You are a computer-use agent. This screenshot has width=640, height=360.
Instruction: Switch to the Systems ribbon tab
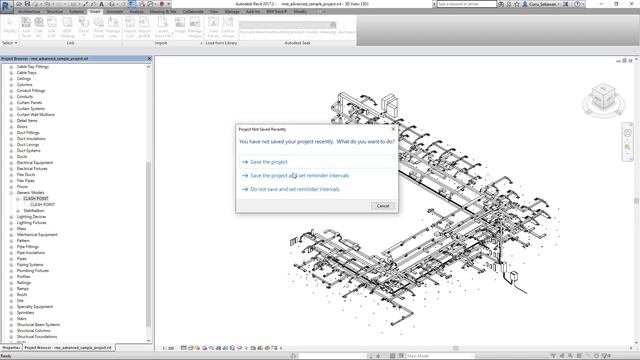76,12
